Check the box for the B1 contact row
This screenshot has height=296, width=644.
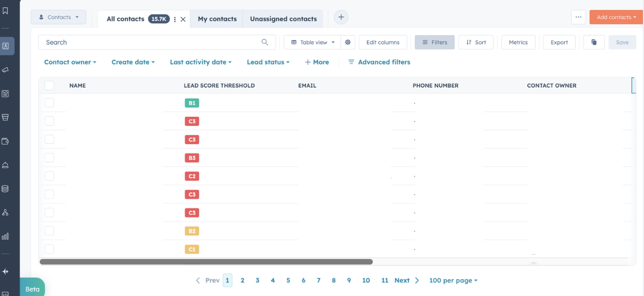pyautogui.click(x=49, y=103)
